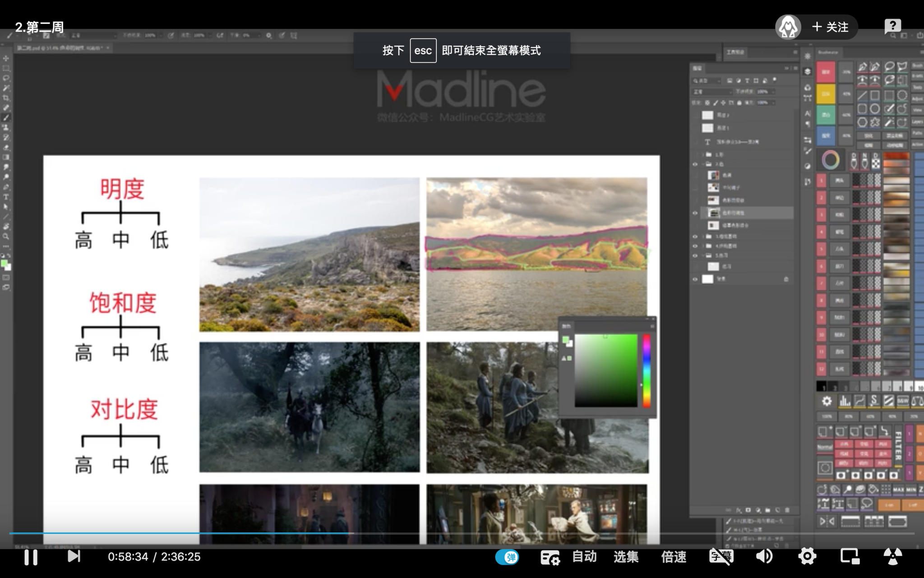Click the text filter T icon in Layers panel
The height and width of the screenshot is (578, 924).
tap(747, 80)
